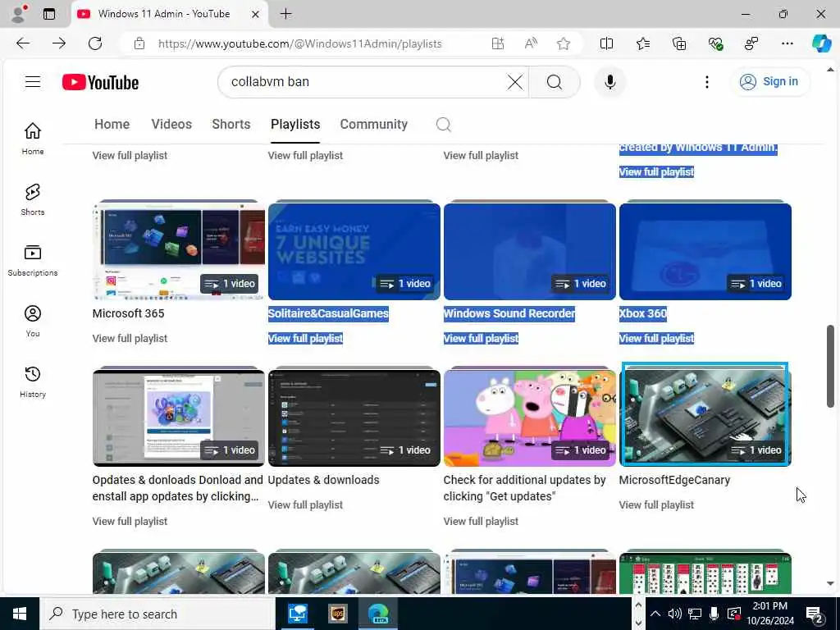Open Xbox 360 playlist thumbnail
Image resolution: width=840 pixels, height=630 pixels.
pyautogui.click(x=705, y=251)
